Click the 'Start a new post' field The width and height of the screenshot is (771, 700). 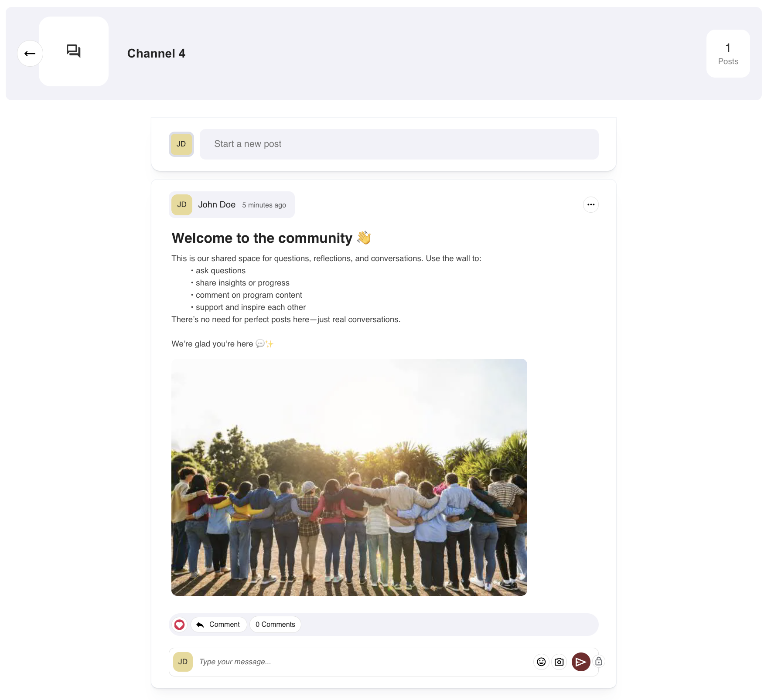pyautogui.click(x=399, y=144)
